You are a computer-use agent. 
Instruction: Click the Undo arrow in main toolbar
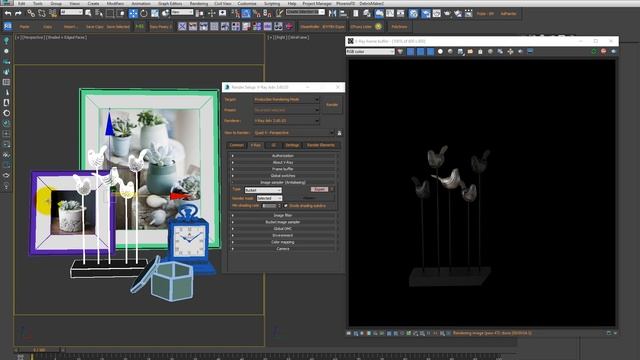(x=8, y=13)
